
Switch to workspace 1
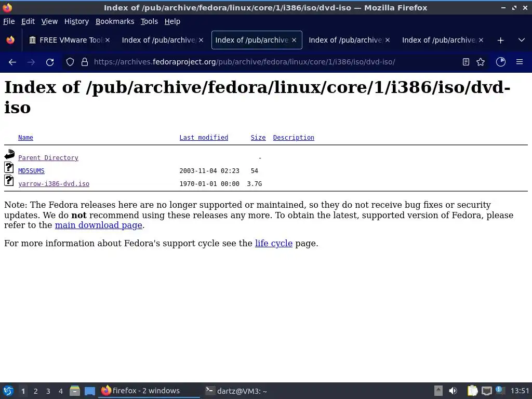23,391
